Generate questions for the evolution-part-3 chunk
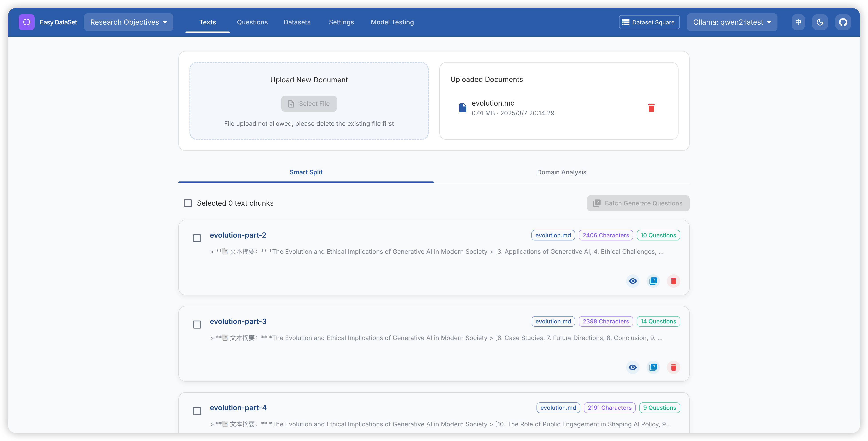Screen dimensions: 868x441 653,367
